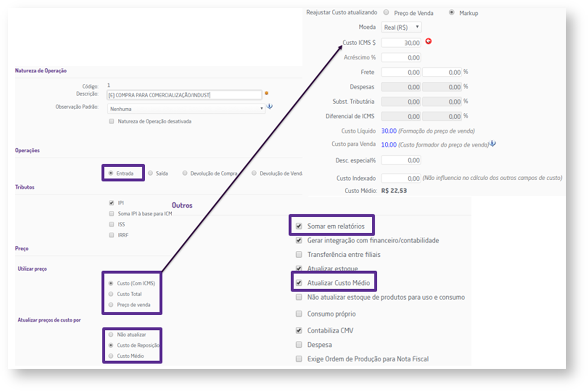Enable the Transferência entre filiais checkbox
Image resolution: width=588 pixels, height=391 pixels.
(299, 254)
